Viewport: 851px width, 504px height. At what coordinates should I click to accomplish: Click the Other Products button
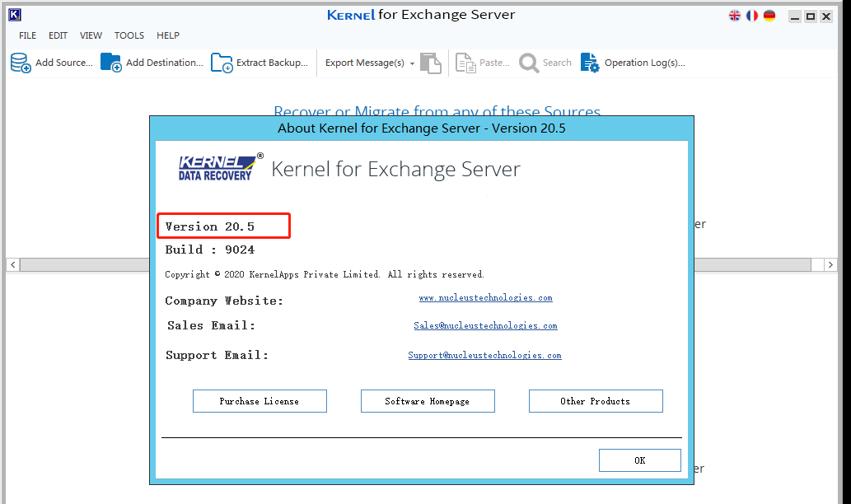596,401
